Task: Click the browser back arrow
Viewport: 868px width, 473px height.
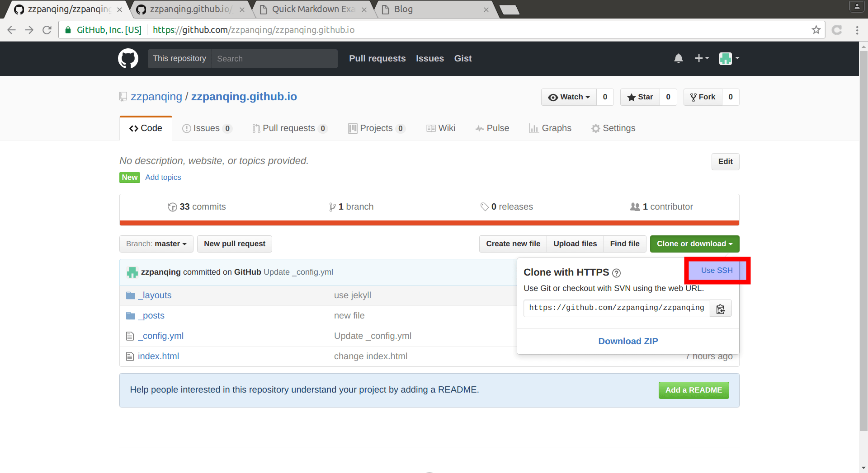Action: click(12, 30)
